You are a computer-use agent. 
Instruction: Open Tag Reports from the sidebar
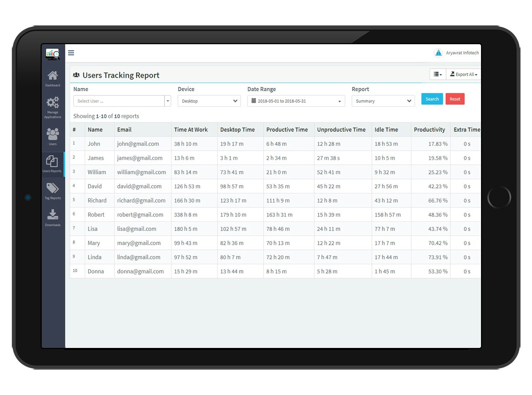pos(52,189)
